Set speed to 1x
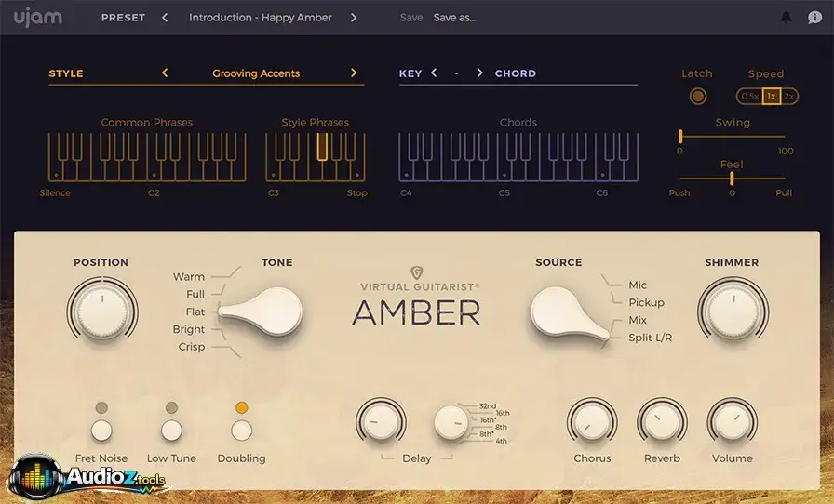834x504 pixels. [772, 96]
